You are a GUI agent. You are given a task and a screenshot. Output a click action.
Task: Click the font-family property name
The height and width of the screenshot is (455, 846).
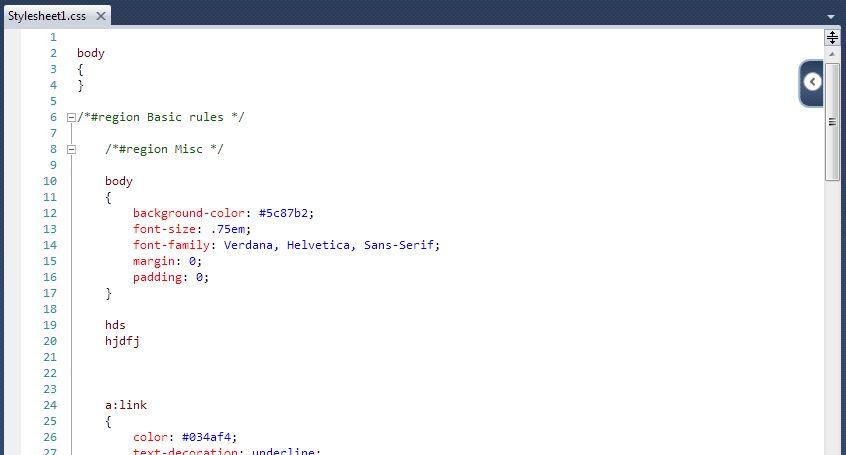point(174,245)
